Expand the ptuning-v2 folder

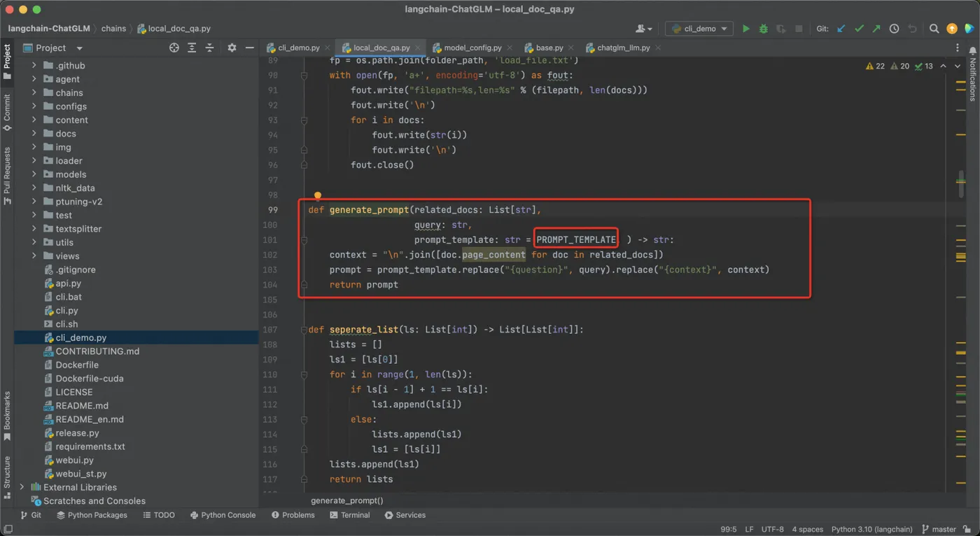tap(34, 202)
